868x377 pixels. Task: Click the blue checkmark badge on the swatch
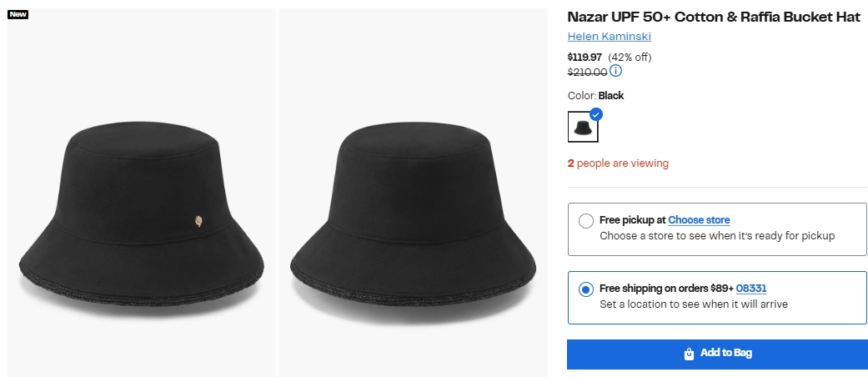point(595,114)
